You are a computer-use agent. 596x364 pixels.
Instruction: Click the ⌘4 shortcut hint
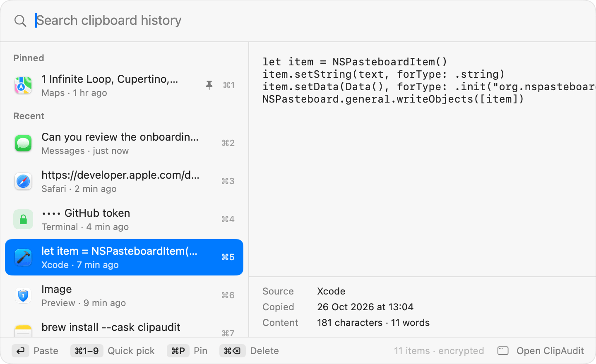point(228,219)
